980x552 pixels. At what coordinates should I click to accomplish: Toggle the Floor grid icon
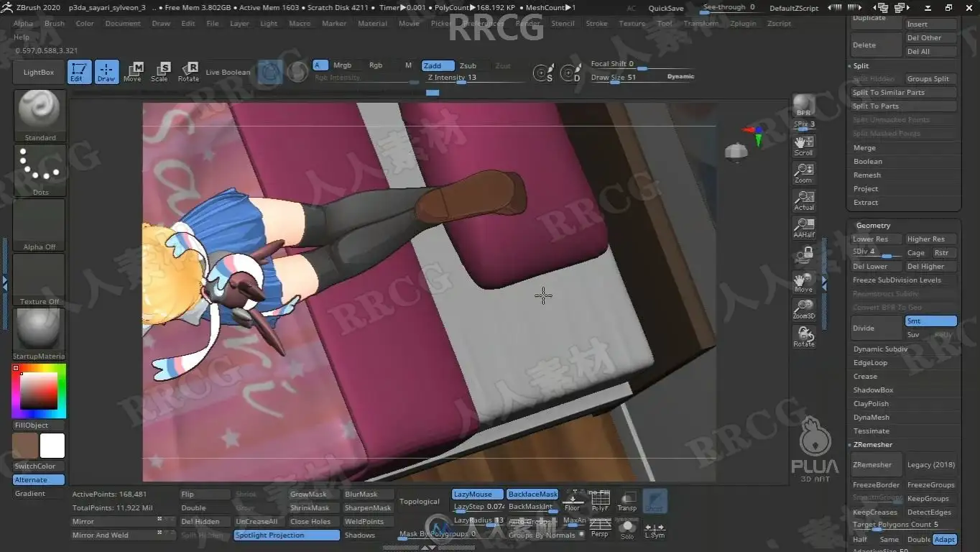[x=573, y=501]
